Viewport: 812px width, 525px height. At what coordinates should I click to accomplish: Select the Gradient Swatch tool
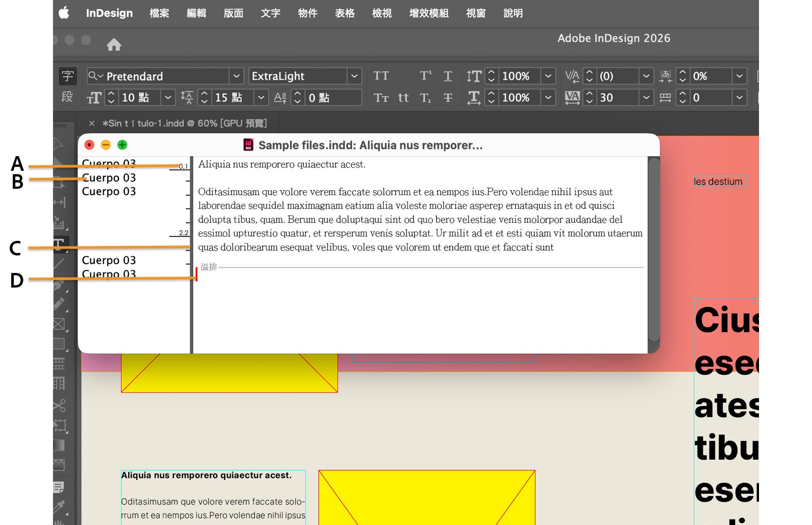tap(59, 445)
